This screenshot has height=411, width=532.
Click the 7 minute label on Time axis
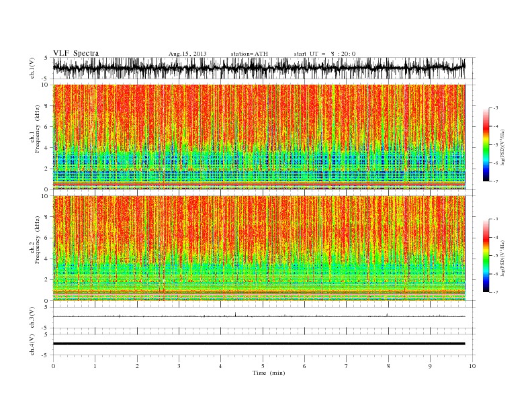(347, 366)
